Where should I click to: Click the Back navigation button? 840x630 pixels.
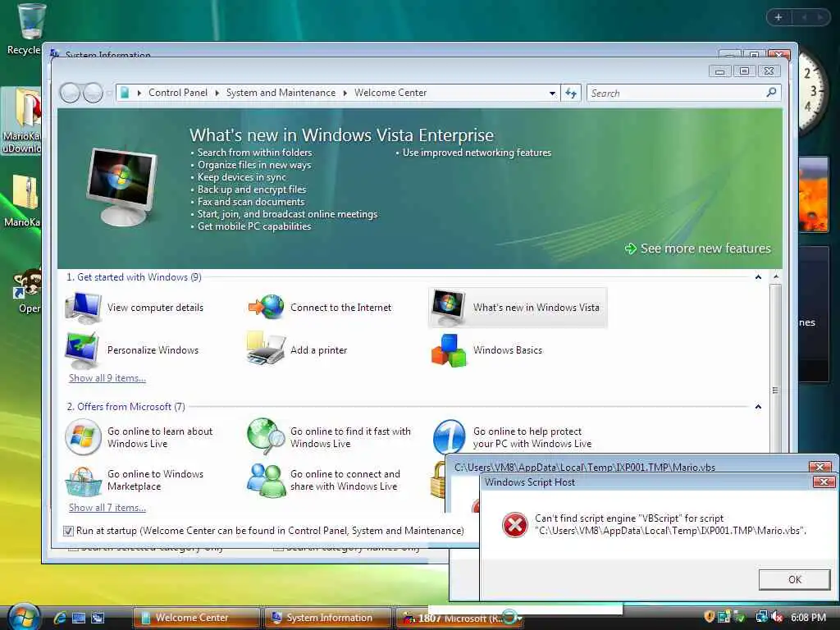pos(71,94)
